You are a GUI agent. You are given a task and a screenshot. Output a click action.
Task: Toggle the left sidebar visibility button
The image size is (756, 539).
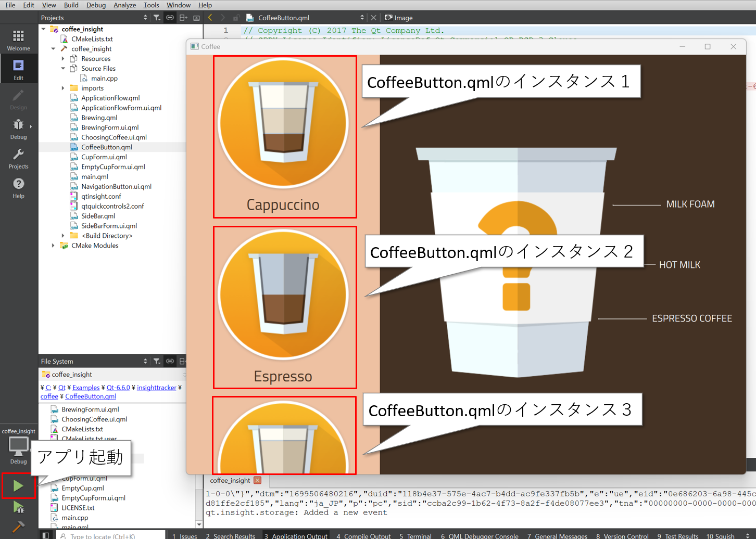coord(46,535)
